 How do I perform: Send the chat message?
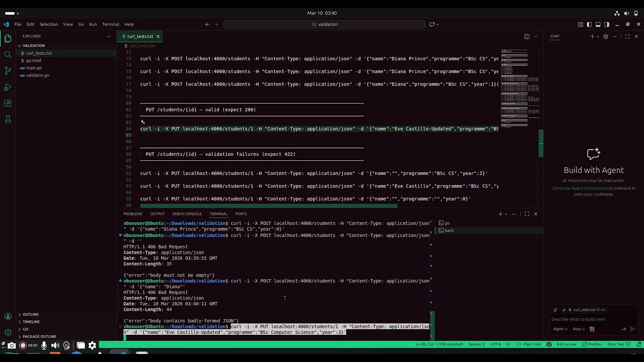(632, 329)
